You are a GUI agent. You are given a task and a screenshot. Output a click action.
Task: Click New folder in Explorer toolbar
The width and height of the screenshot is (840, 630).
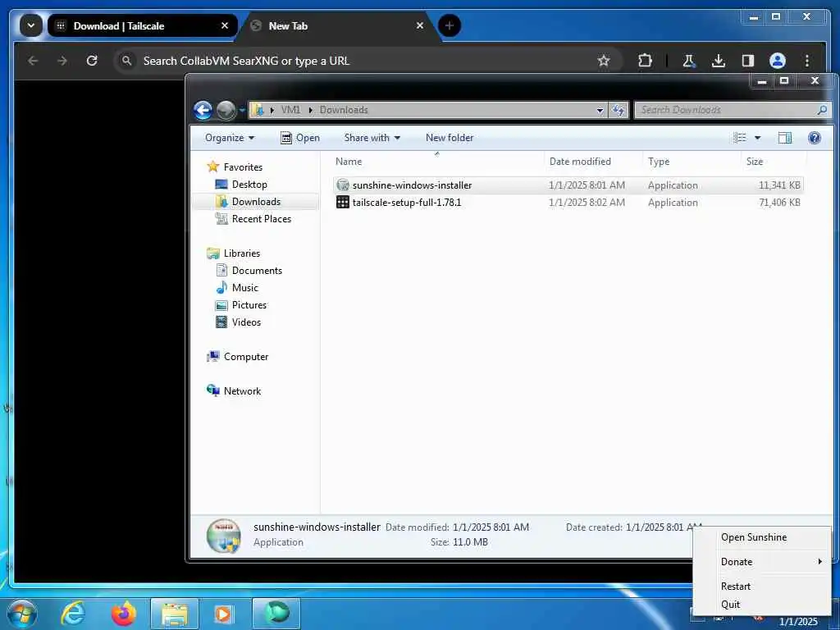[x=450, y=138]
